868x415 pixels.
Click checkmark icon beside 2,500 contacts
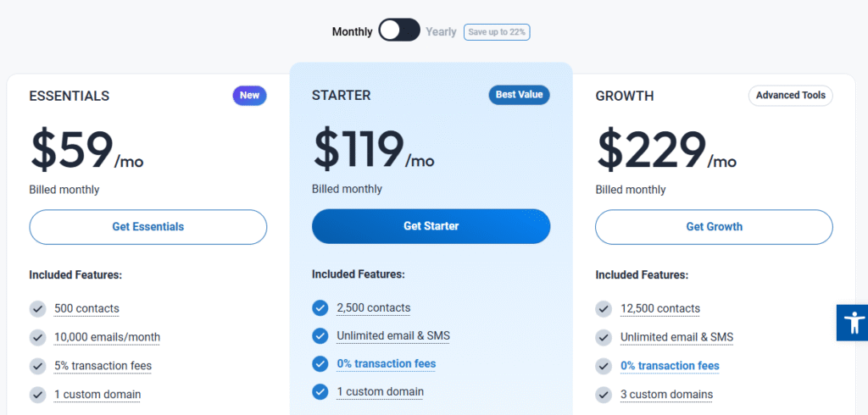coord(320,307)
